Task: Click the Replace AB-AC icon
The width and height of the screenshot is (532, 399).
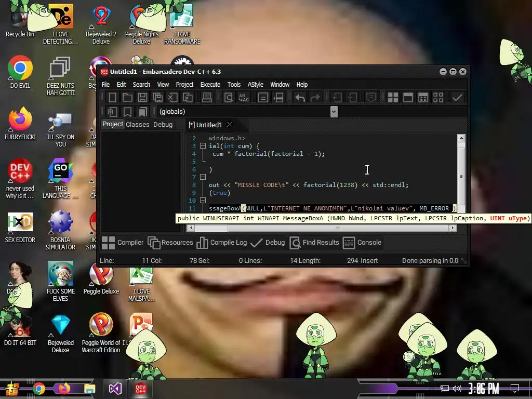Action: click(244, 98)
